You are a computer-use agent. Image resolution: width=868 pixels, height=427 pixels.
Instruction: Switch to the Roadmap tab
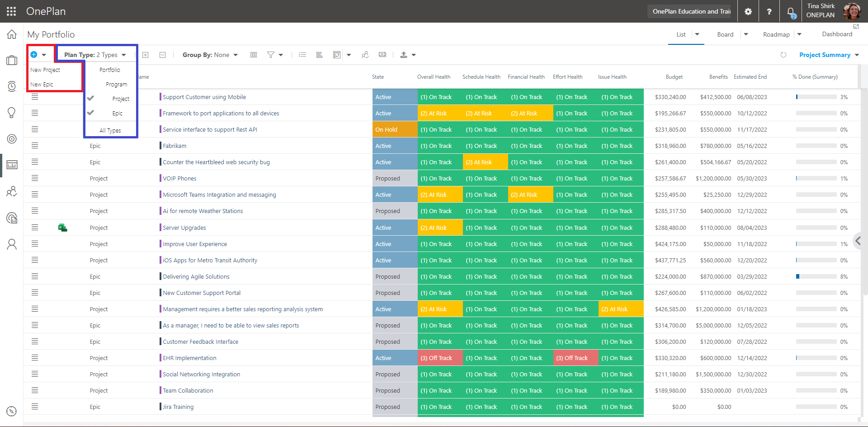point(776,34)
